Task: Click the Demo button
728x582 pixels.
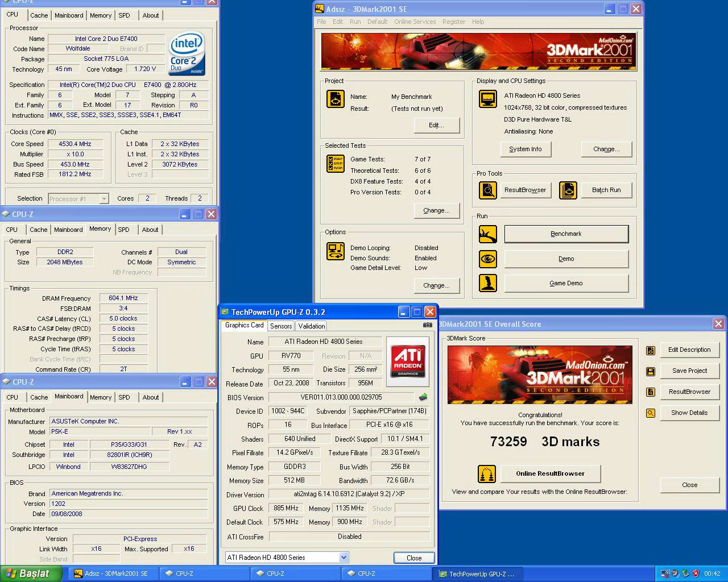Action: [x=566, y=259]
